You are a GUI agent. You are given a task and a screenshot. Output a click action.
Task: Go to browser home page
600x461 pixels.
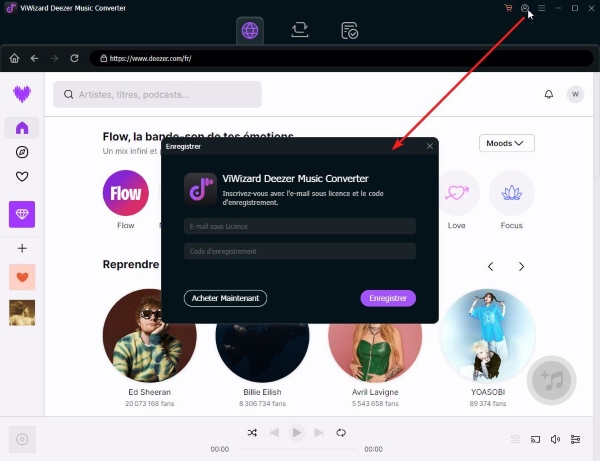click(14, 58)
